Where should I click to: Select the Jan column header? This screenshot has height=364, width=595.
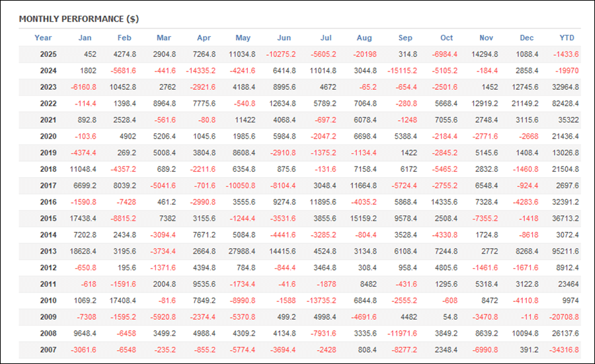[85, 38]
